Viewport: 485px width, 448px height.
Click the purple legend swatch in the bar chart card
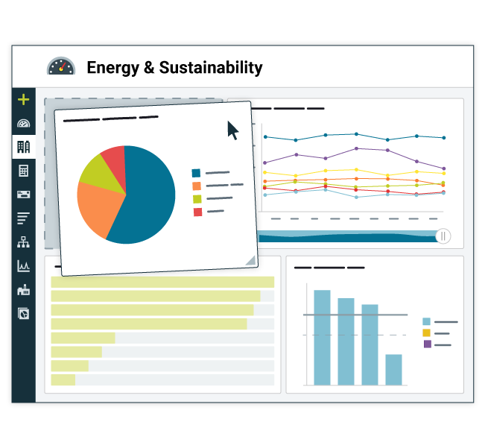[428, 344]
